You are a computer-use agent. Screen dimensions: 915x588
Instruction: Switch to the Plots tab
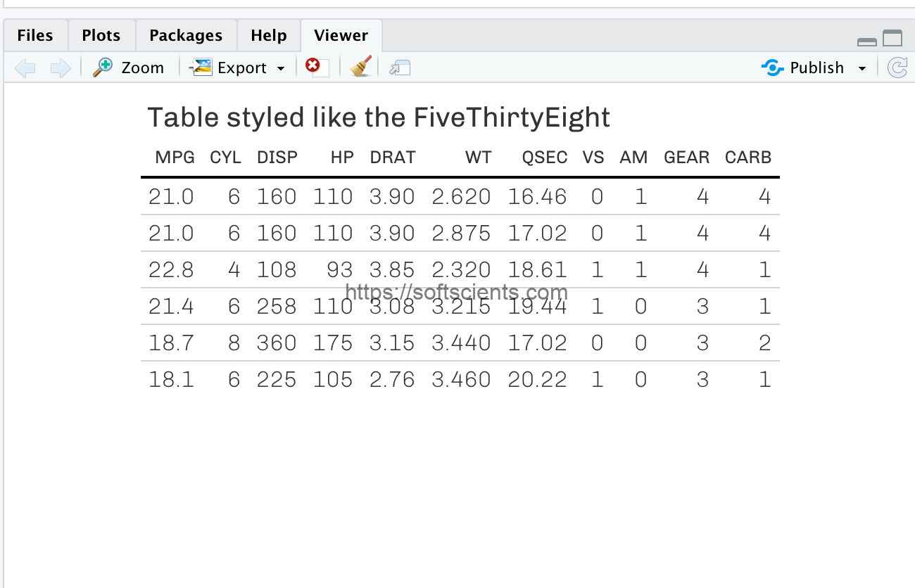coord(101,35)
